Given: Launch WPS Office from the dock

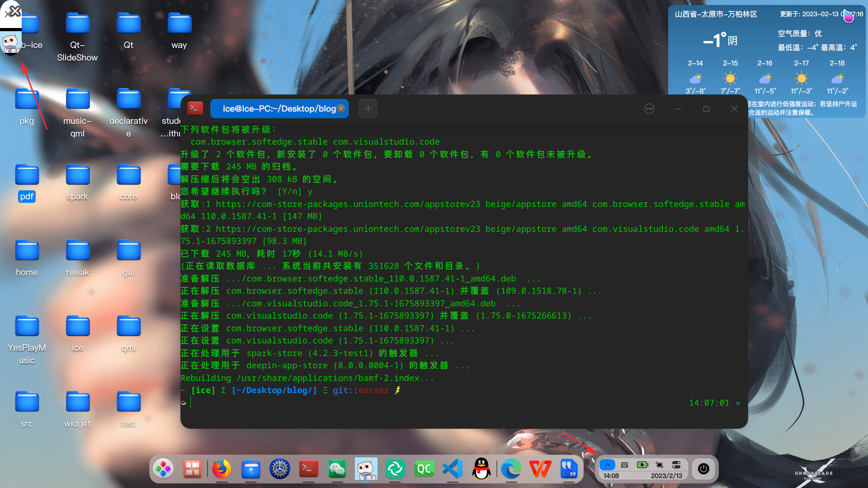Looking at the screenshot, I should [539, 469].
